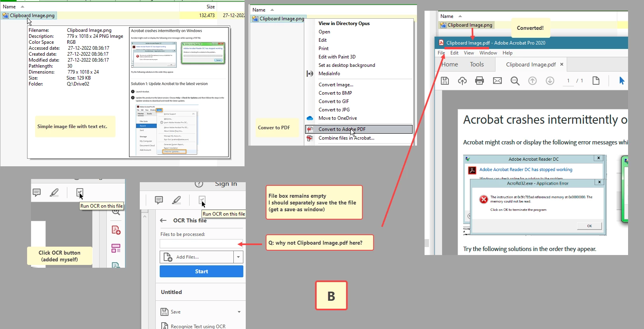The width and height of the screenshot is (644, 329).
Task: Click the preview thumbnail in the file tooltip
Action: tap(179, 92)
